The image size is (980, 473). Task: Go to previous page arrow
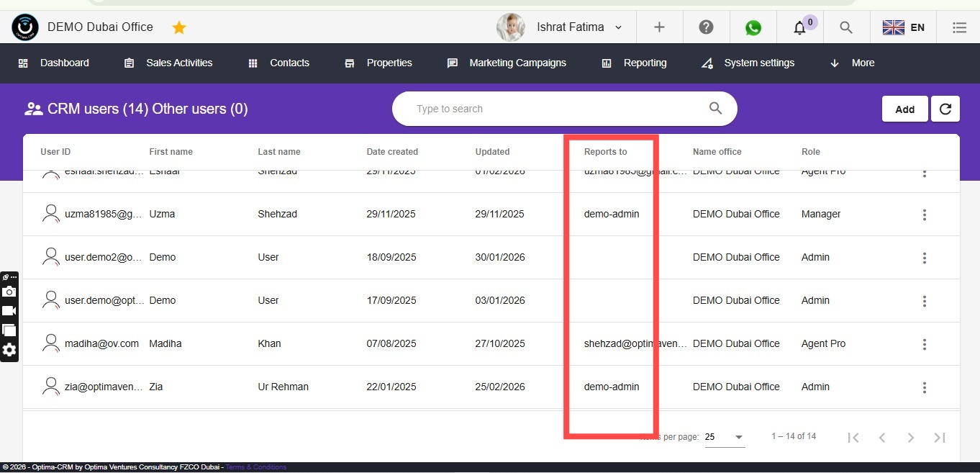(x=882, y=437)
